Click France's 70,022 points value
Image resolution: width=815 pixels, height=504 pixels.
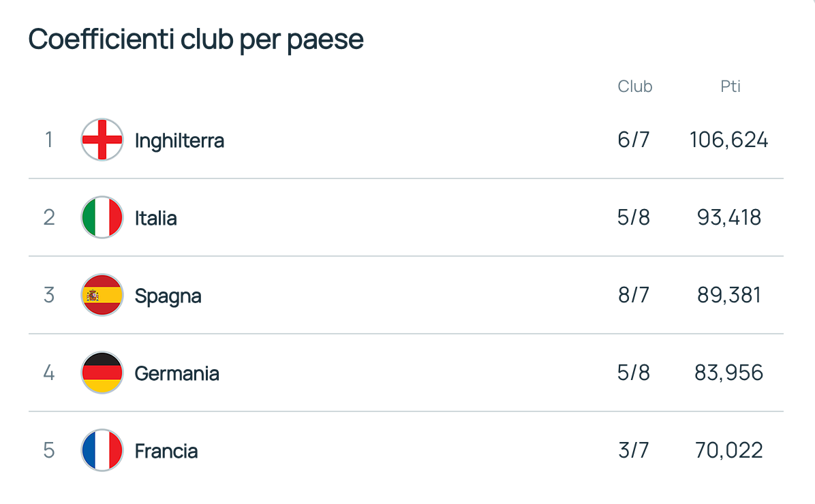point(728,450)
